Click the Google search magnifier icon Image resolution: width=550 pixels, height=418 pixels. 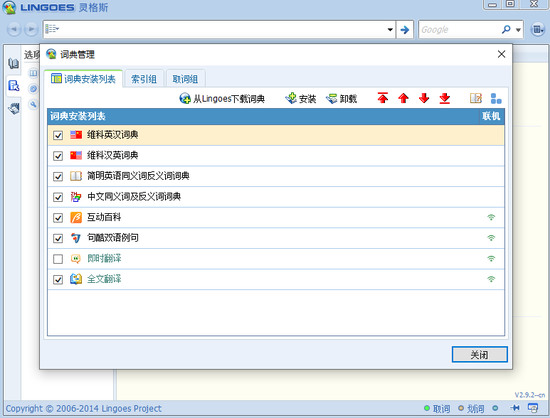tap(506, 29)
